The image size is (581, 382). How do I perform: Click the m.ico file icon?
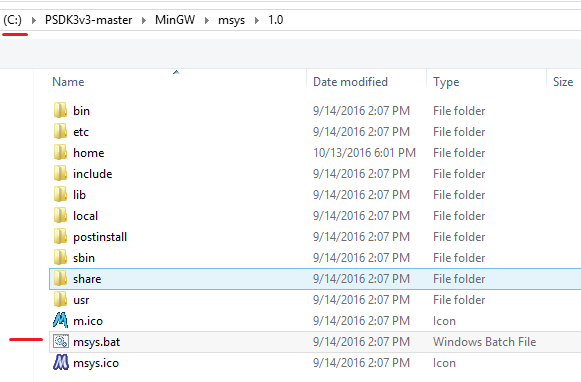pos(60,320)
